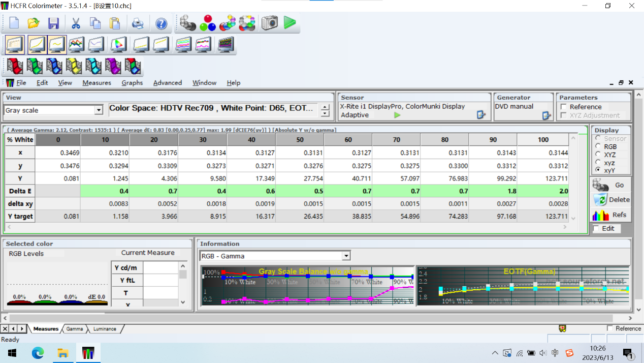This screenshot has height=363, width=644.
Task: Click the yellow saturation film strip icon
Action: [74, 66]
